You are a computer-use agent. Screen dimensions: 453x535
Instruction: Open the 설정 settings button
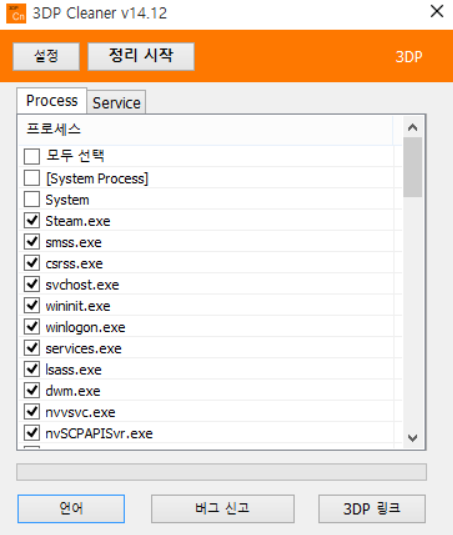(46, 56)
